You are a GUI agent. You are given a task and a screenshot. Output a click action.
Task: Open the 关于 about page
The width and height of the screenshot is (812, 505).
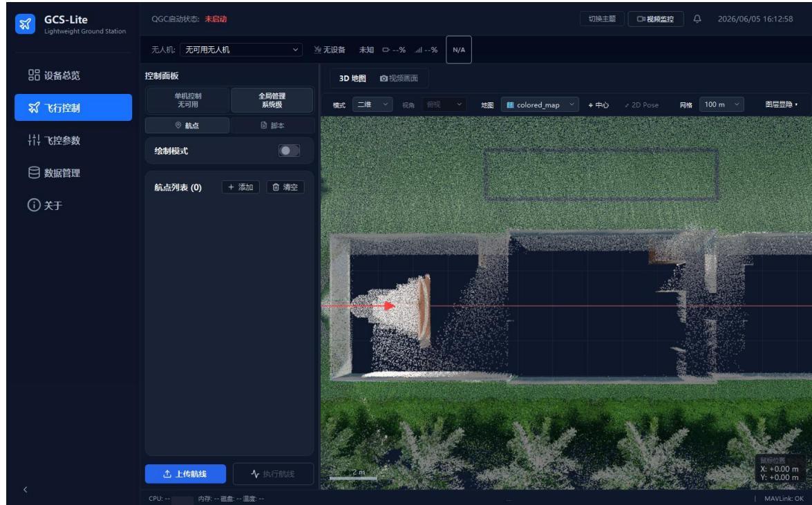[x=73, y=206]
